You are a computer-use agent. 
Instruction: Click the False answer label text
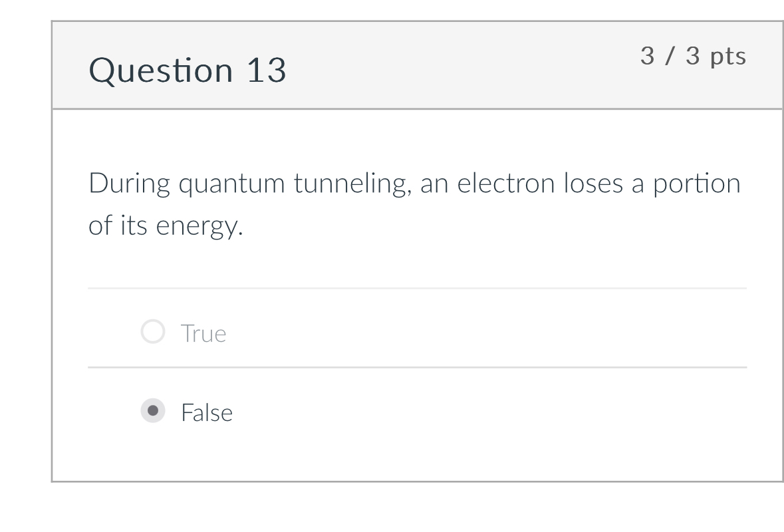[x=206, y=412]
